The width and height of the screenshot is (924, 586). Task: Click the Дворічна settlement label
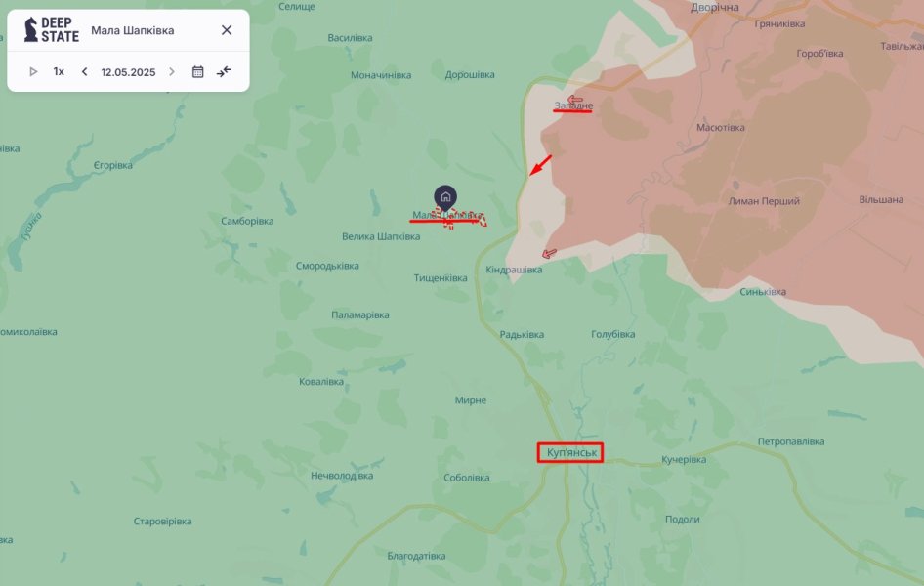pyautogui.click(x=714, y=8)
